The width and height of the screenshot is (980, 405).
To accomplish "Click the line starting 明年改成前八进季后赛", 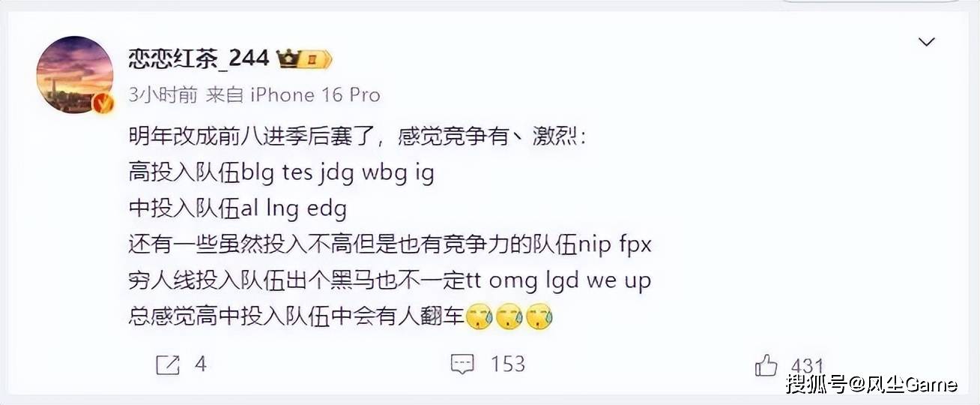I will [x=358, y=136].
